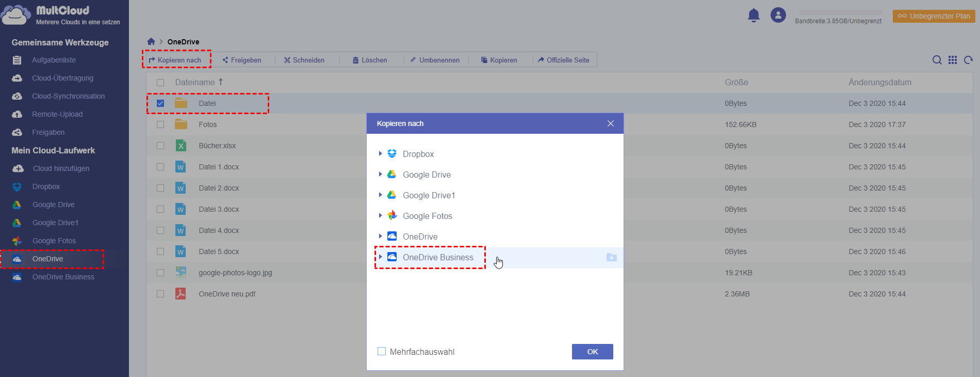Open Cloud-Übertragung in the sidebar

pos(62,78)
